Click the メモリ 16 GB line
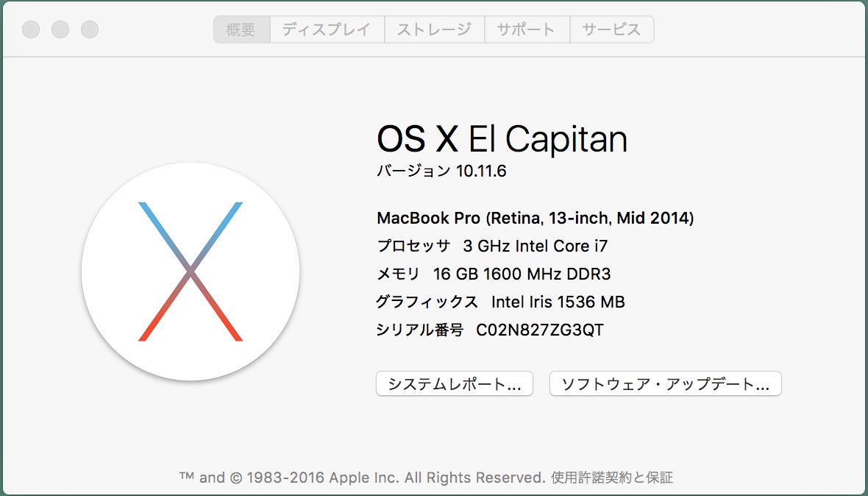 [x=494, y=274]
